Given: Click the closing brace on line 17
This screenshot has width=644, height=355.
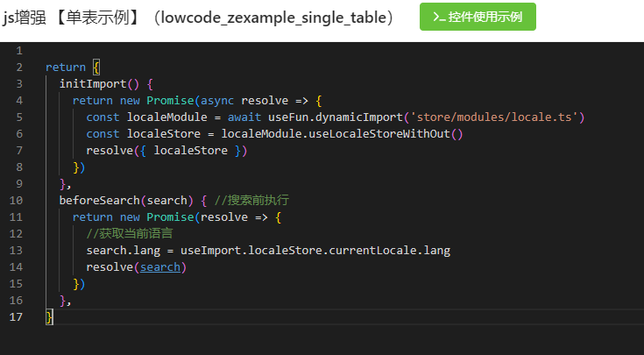Looking at the screenshot, I should pos(49,317).
